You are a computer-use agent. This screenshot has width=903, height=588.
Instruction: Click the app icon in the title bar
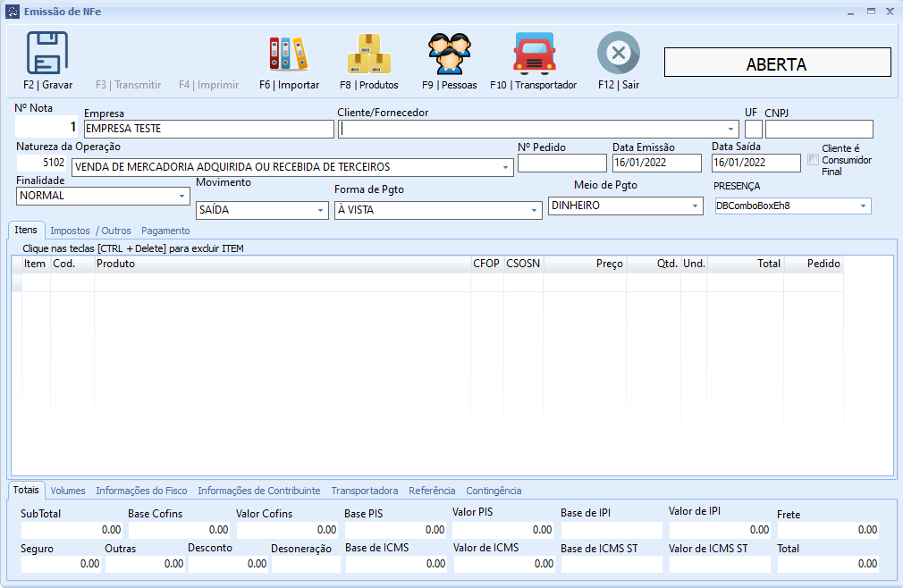[12, 11]
